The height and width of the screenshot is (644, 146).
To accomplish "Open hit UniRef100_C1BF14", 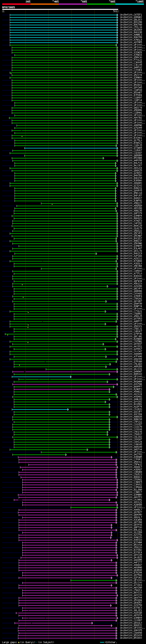I will [x=131, y=100].
